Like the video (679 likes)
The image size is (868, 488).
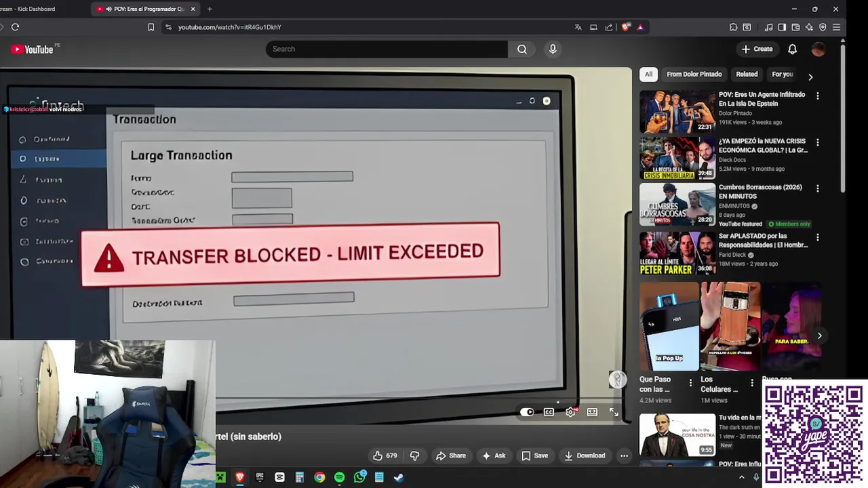point(384,455)
